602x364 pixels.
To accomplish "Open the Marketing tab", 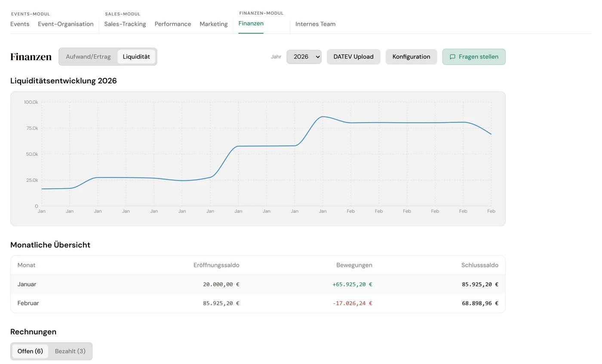I will (x=214, y=24).
